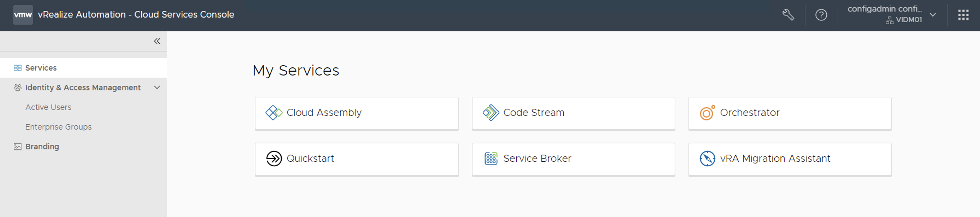Collapse the left navigation sidebar
The height and width of the screenshot is (217, 980).
[157, 41]
